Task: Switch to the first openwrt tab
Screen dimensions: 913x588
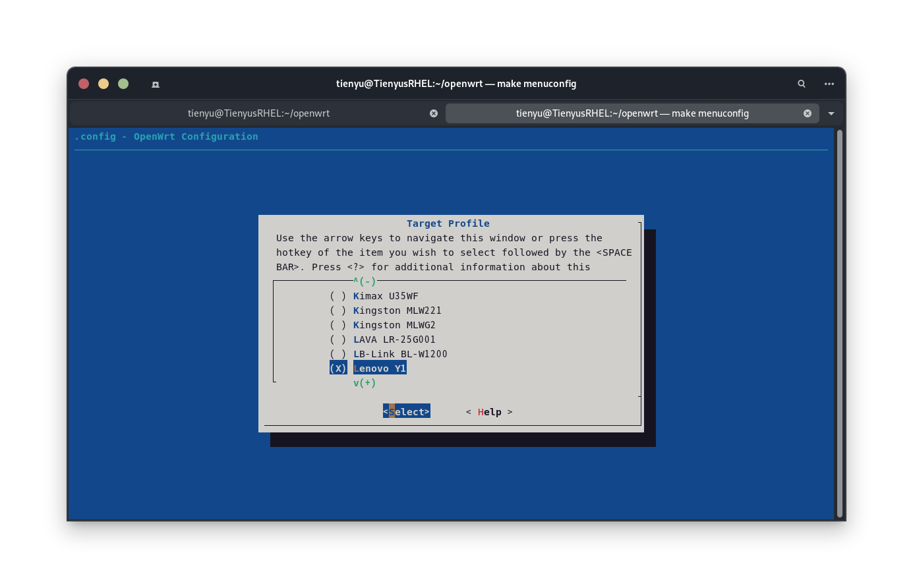Action: click(258, 113)
